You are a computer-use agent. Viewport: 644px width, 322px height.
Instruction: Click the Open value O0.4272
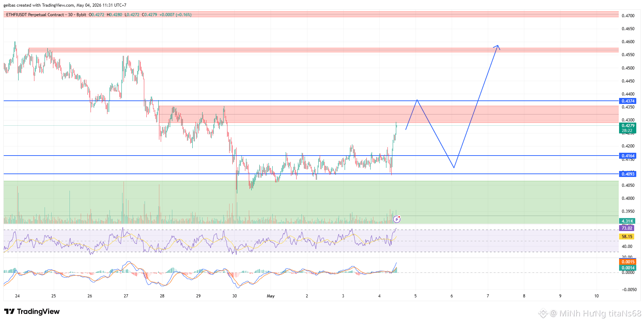click(x=97, y=15)
